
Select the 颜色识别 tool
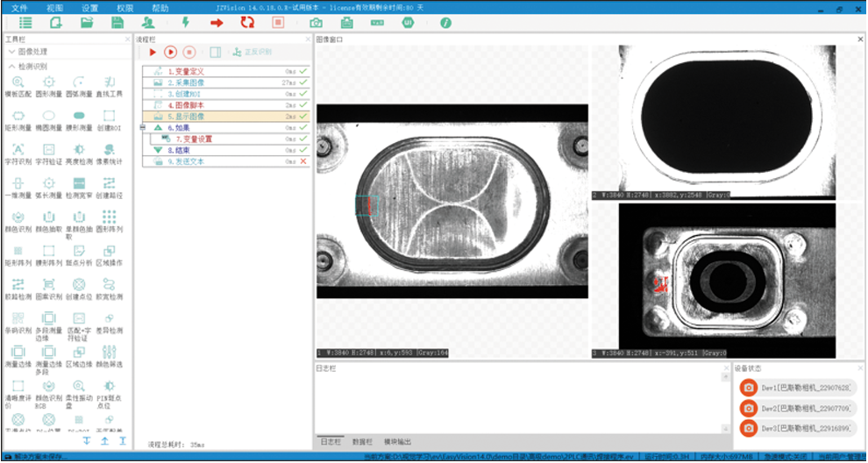(x=18, y=222)
